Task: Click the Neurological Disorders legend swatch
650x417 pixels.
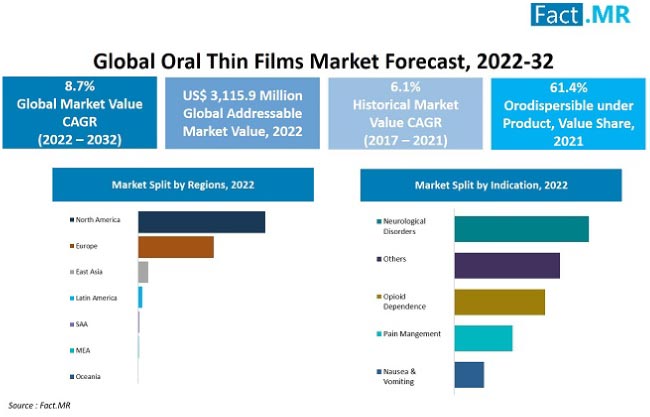Action: [379, 221]
